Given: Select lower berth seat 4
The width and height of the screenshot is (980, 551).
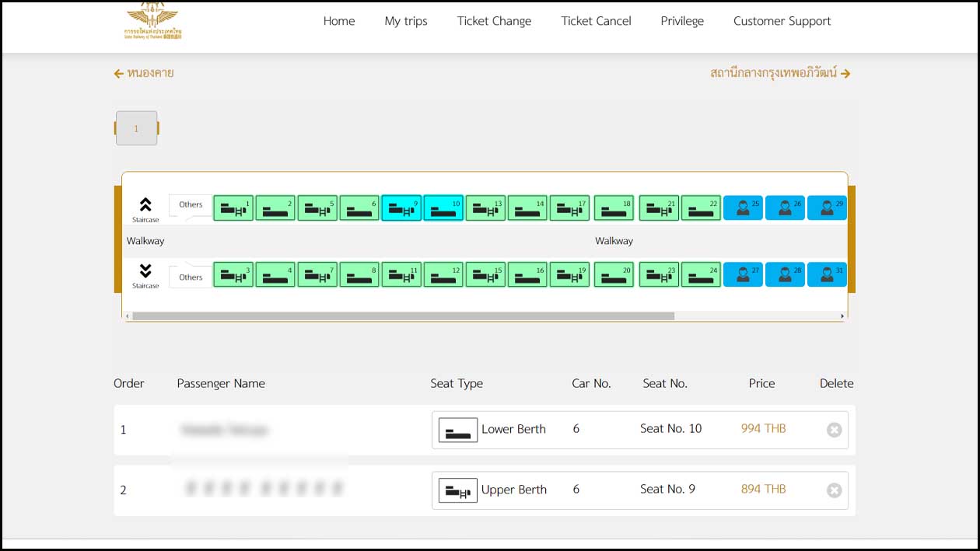Looking at the screenshot, I should (275, 274).
